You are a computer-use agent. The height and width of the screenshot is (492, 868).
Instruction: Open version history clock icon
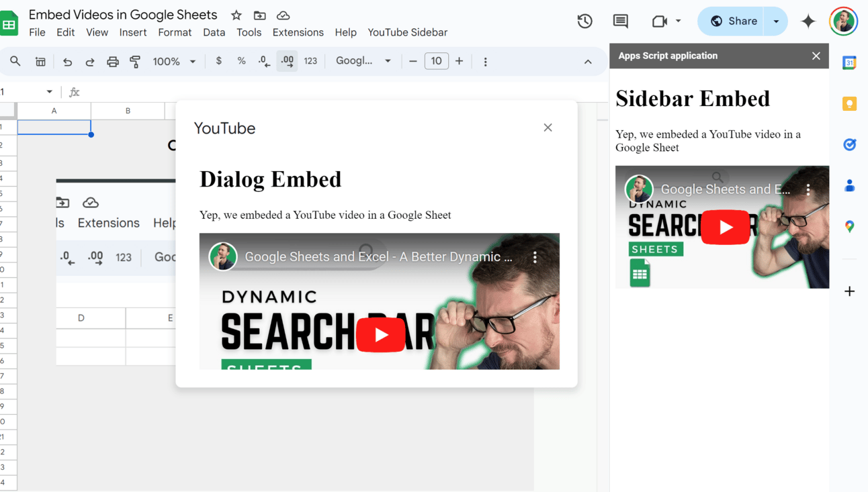coord(584,21)
